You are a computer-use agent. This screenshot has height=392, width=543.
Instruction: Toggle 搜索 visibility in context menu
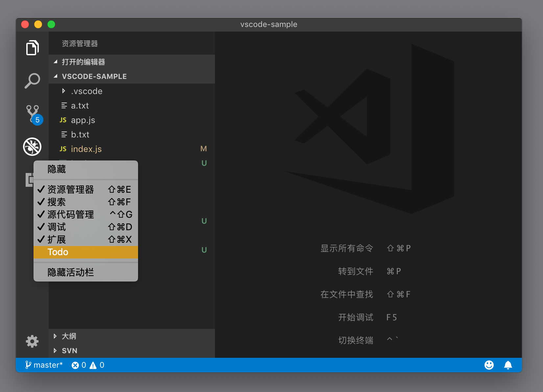[86, 202]
